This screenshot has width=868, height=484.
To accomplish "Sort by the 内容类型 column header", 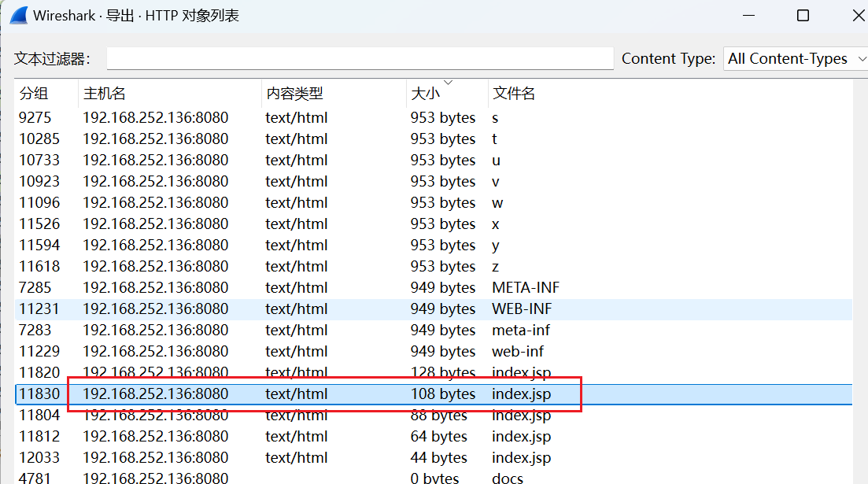I will point(294,94).
